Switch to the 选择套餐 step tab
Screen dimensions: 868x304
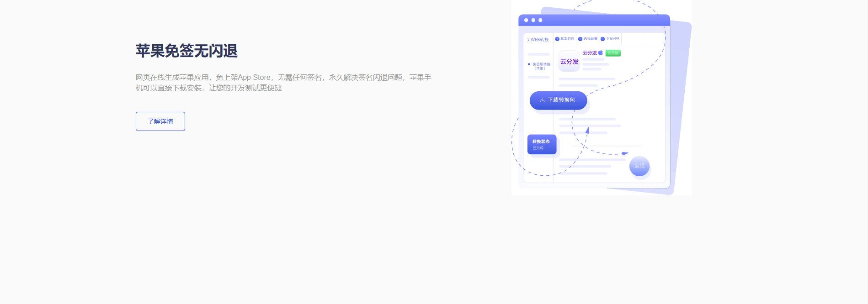[590, 39]
